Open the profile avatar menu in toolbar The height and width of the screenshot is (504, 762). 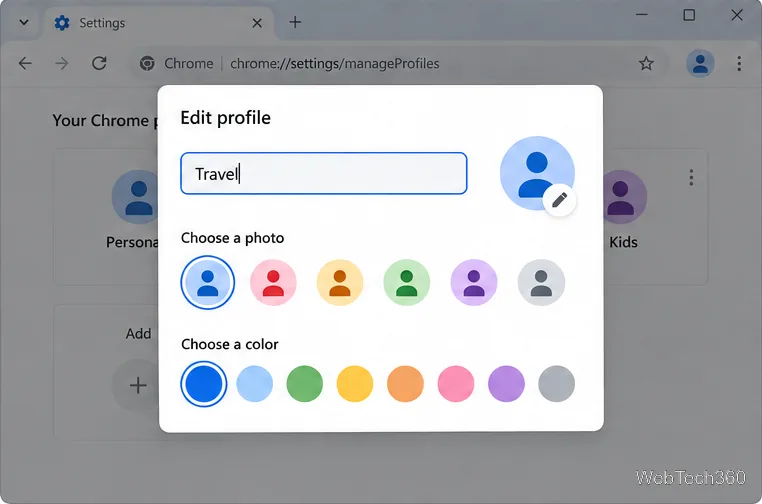click(700, 63)
